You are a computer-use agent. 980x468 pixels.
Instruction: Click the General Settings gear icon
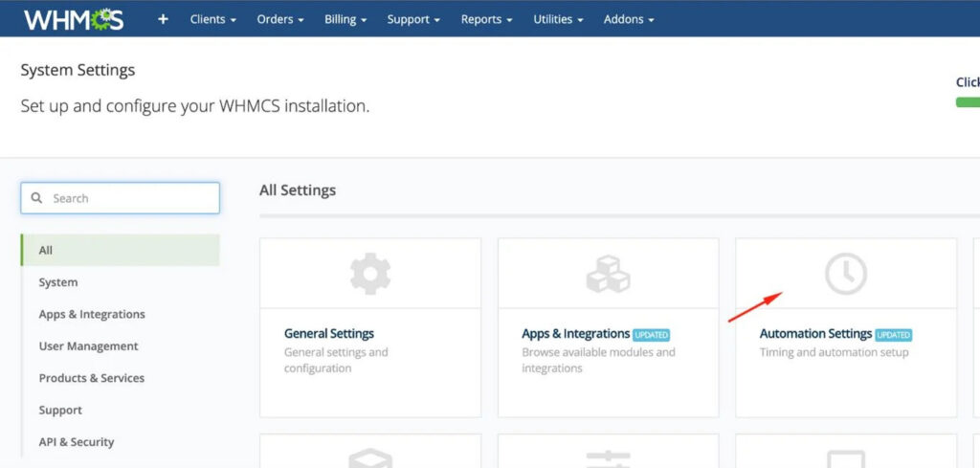point(369,274)
